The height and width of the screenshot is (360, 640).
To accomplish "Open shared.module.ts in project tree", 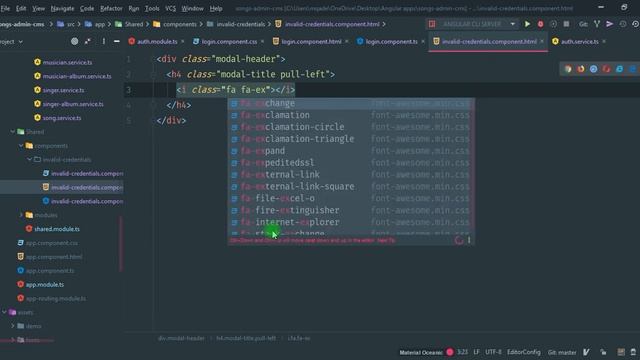I will (57, 229).
